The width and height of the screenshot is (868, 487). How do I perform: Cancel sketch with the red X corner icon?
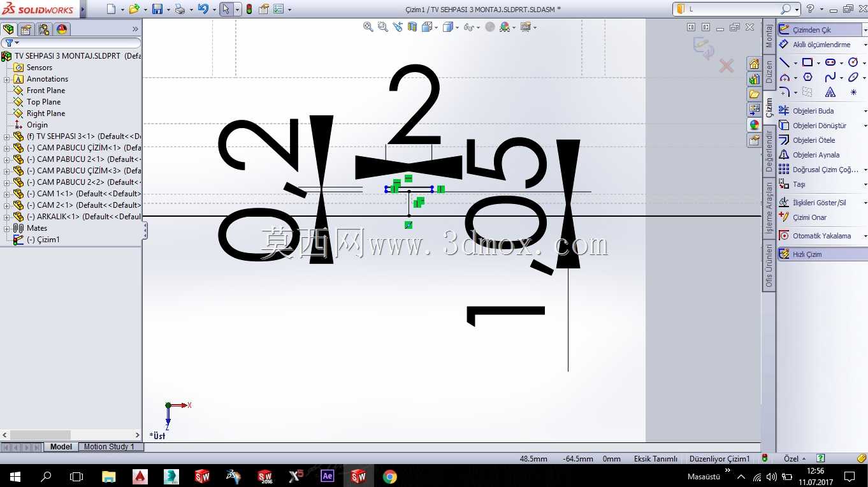pos(727,66)
